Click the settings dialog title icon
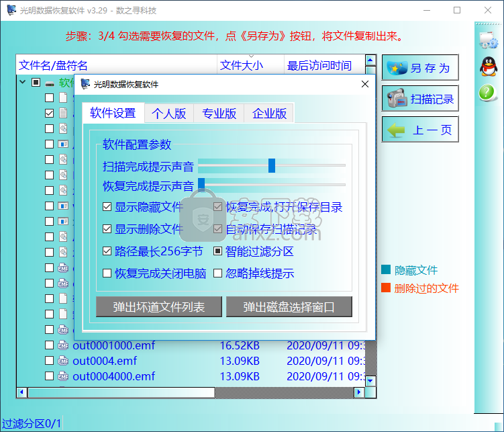Screen dimensions: 504x432 [85, 84]
